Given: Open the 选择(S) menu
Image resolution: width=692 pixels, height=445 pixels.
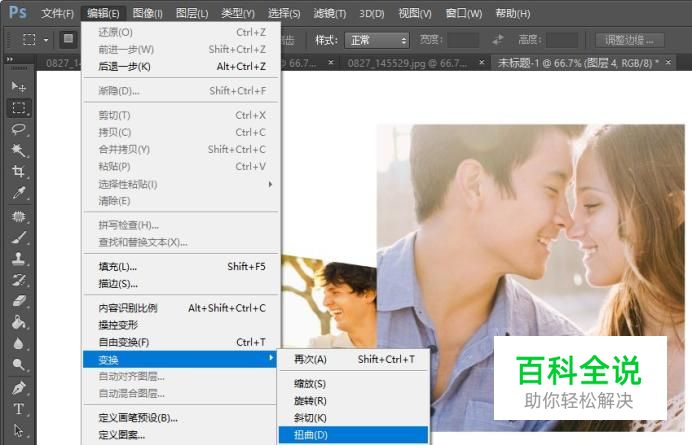Looking at the screenshot, I should pyautogui.click(x=284, y=14).
